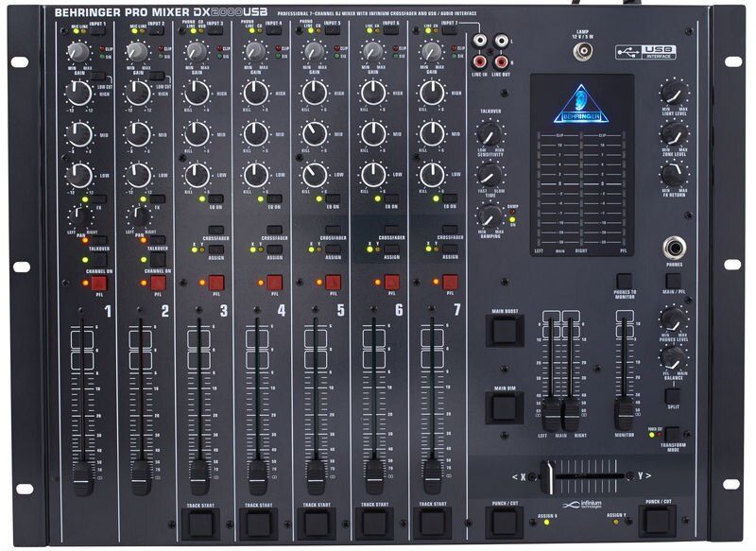The image size is (756, 551).
Task: Click the Phones Level knob
Action: point(673,319)
